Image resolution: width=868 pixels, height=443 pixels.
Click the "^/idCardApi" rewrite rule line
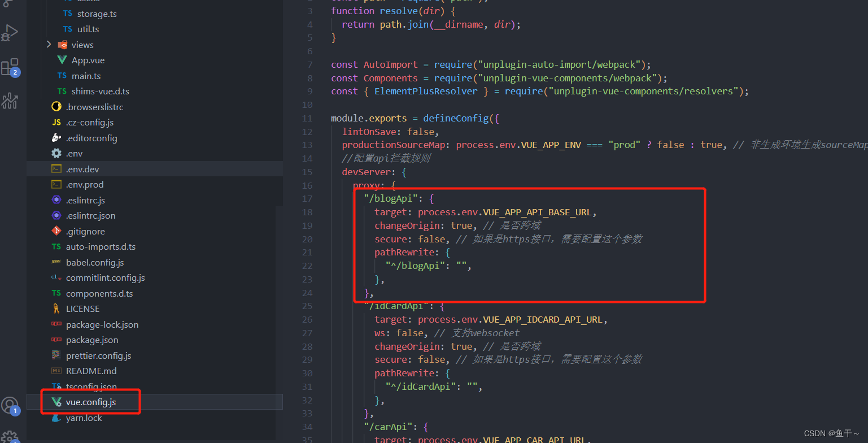click(x=434, y=386)
